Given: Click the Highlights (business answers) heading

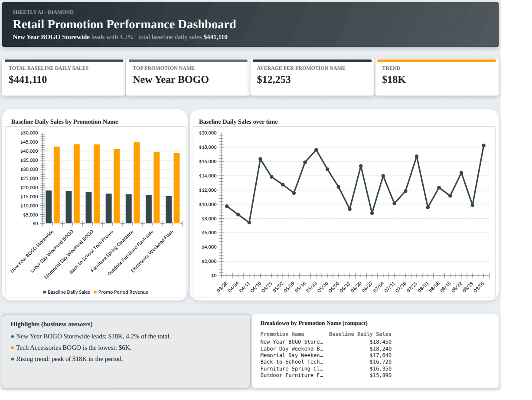Looking at the screenshot, I should (52, 324).
